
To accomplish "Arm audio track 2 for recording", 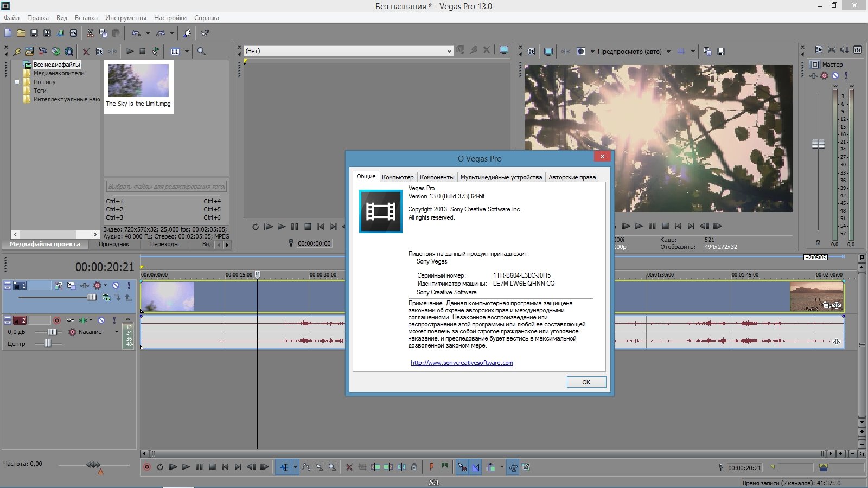I will coord(57,320).
